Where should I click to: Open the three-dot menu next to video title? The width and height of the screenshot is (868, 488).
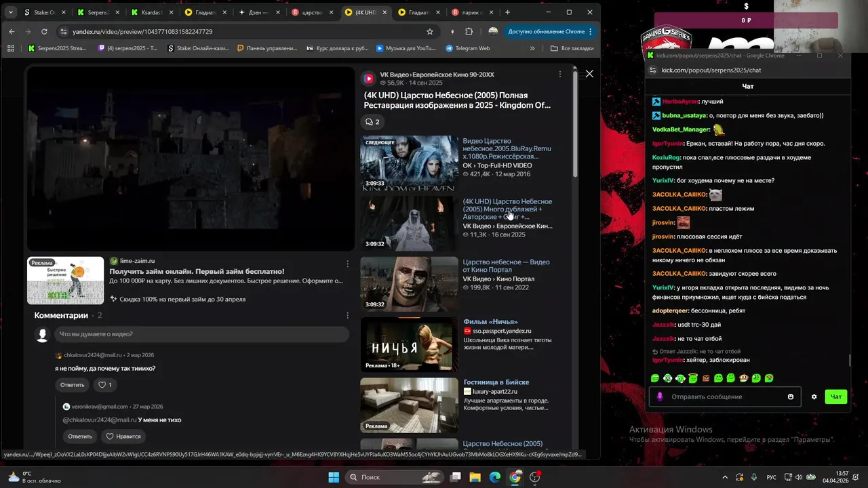(x=559, y=74)
